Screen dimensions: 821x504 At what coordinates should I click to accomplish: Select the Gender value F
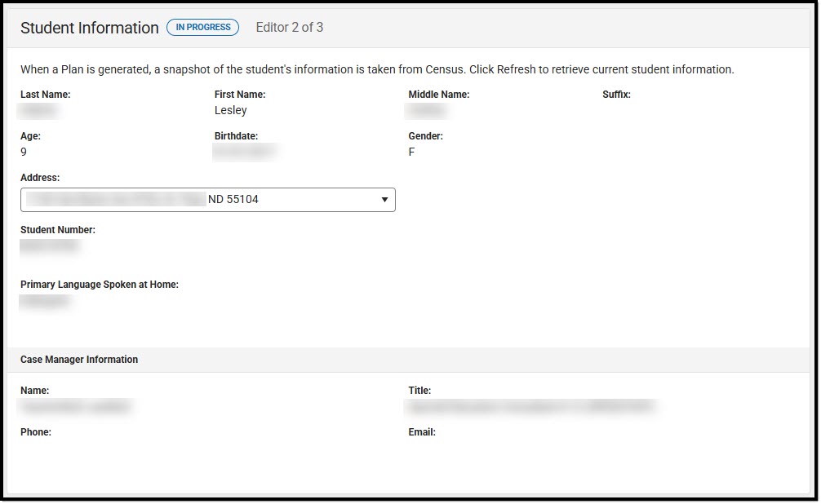point(410,152)
